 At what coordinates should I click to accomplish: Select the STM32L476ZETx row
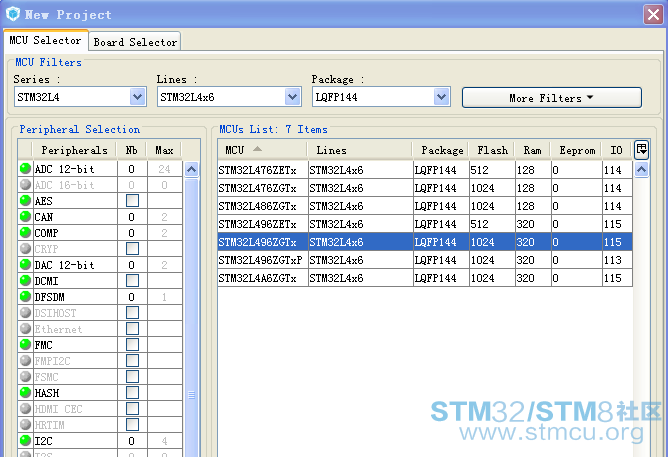point(425,170)
